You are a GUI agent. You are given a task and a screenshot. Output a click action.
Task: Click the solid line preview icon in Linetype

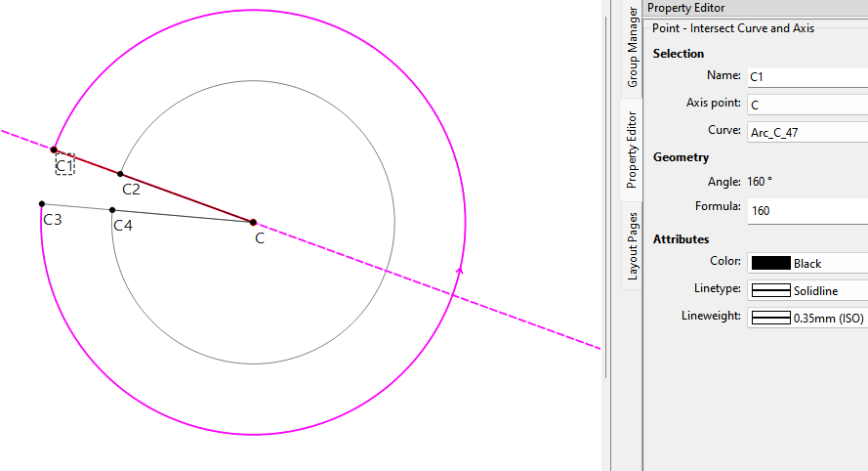[770, 290]
